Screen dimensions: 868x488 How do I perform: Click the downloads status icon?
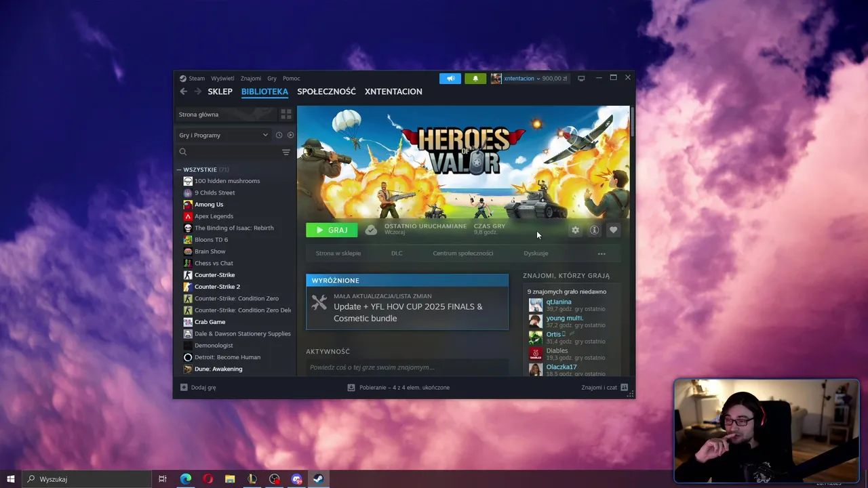click(351, 388)
